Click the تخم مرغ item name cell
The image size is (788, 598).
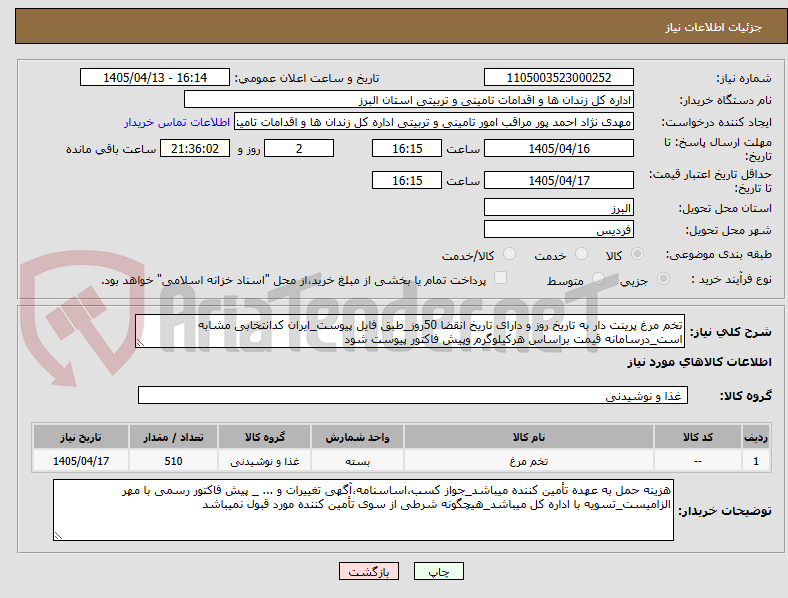[529, 461]
